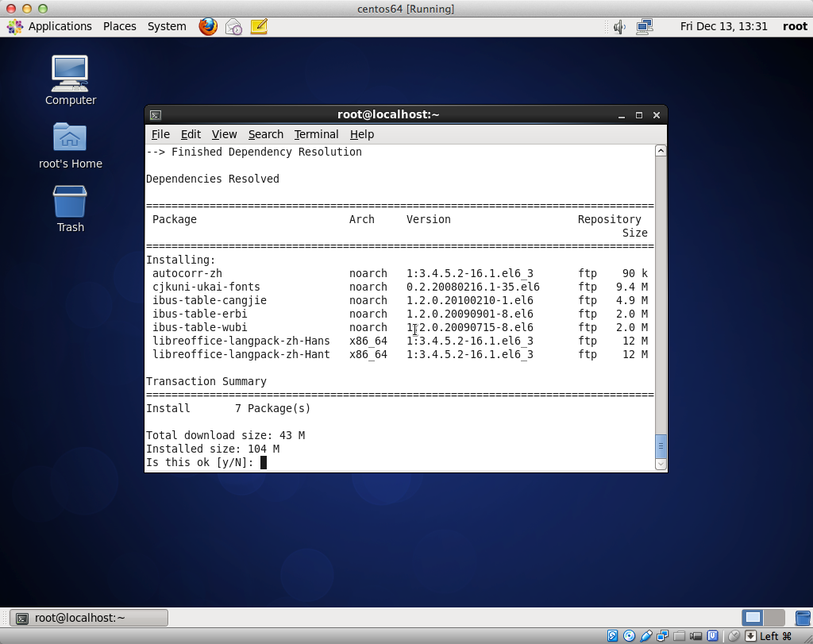Click the 'Dependencies Resolved' line
The width and height of the screenshot is (813, 644).
point(213,179)
